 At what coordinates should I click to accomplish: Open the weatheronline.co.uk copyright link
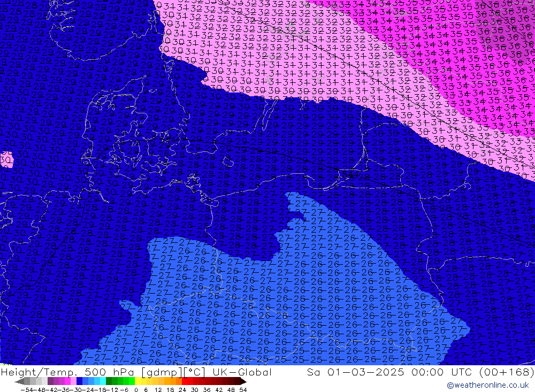tap(488, 385)
